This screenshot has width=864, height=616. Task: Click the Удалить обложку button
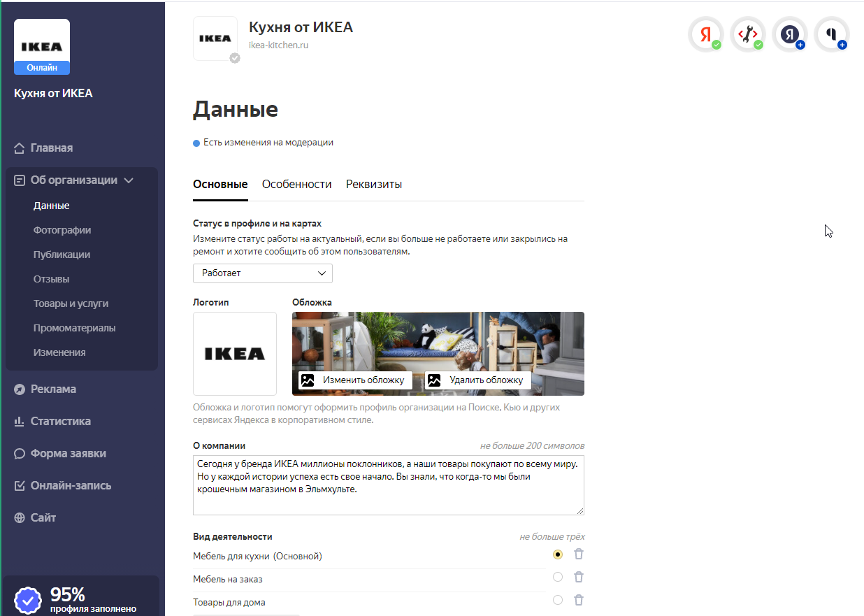[x=477, y=380]
